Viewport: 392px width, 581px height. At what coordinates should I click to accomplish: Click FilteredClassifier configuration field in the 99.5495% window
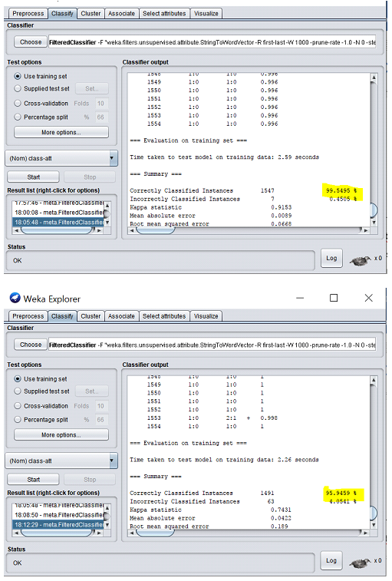coord(212,42)
